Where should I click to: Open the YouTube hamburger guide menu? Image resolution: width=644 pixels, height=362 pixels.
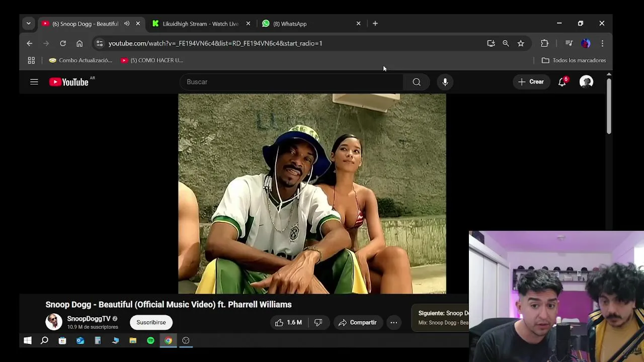[x=34, y=82]
